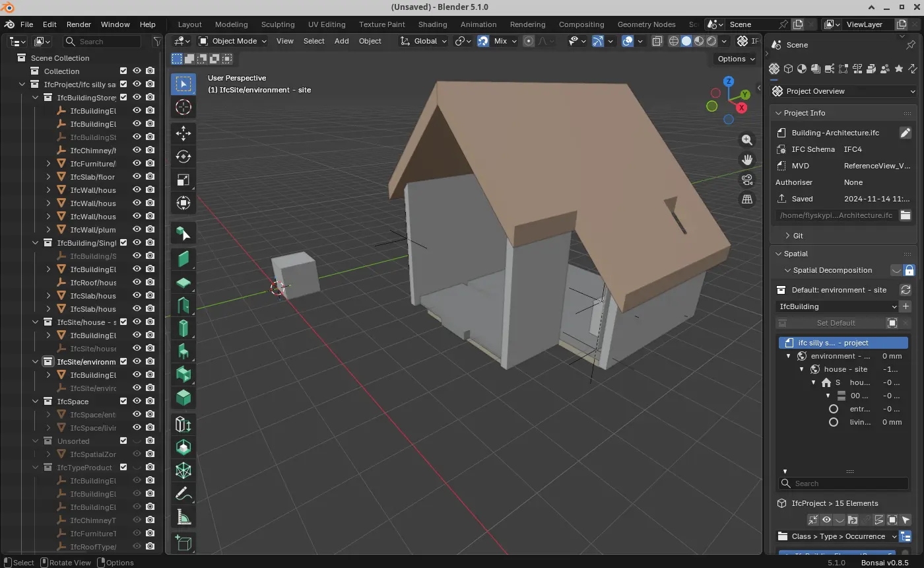
Task: Toggle camera view in viewport
Action: tap(747, 179)
